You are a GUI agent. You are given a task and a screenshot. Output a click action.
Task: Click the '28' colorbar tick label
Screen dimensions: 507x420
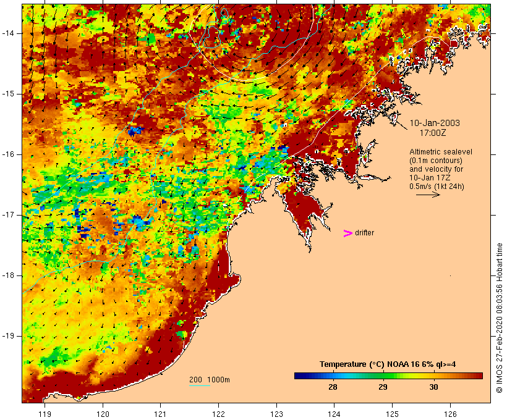coord(333,387)
